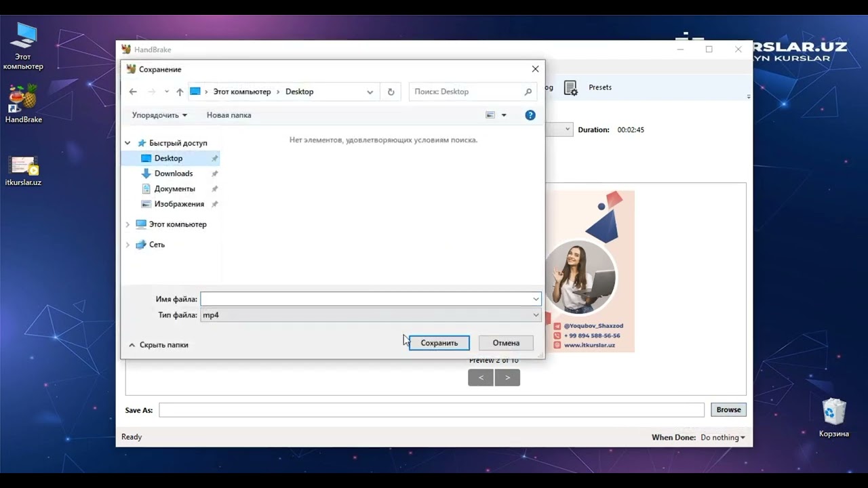Screen dimensions: 868x488
Task: Click the Save As field in HandBrake
Action: pyautogui.click(x=431, y=410)
